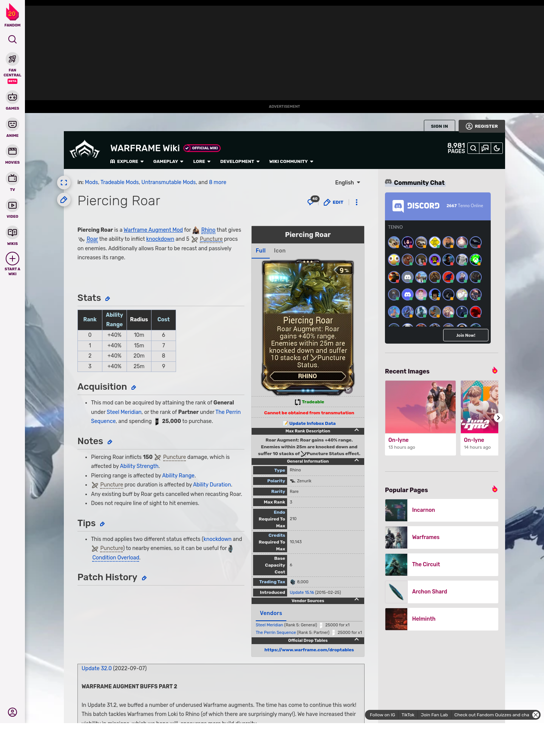Open the Warframe Augment Mod link
This screenshot has width=544, height=756.
point(153,230)
